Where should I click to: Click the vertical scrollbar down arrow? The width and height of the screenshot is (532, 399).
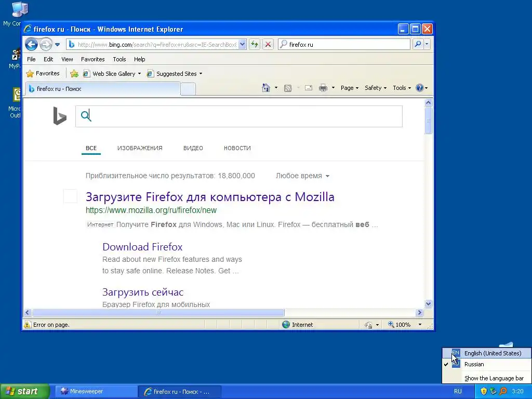click(x=428, y=303)
